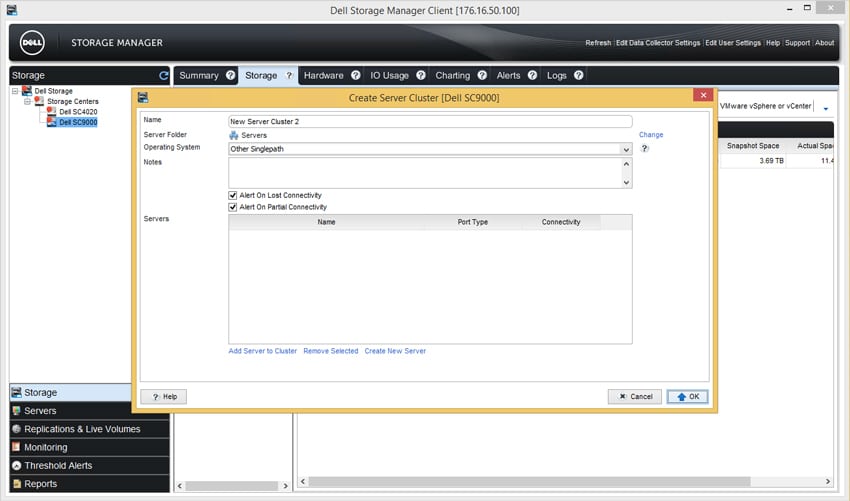Image resolution: width=850 pixels, height=501 pixels.
Task: Open help icon next to Logs tab
Action: click(578, 75)
